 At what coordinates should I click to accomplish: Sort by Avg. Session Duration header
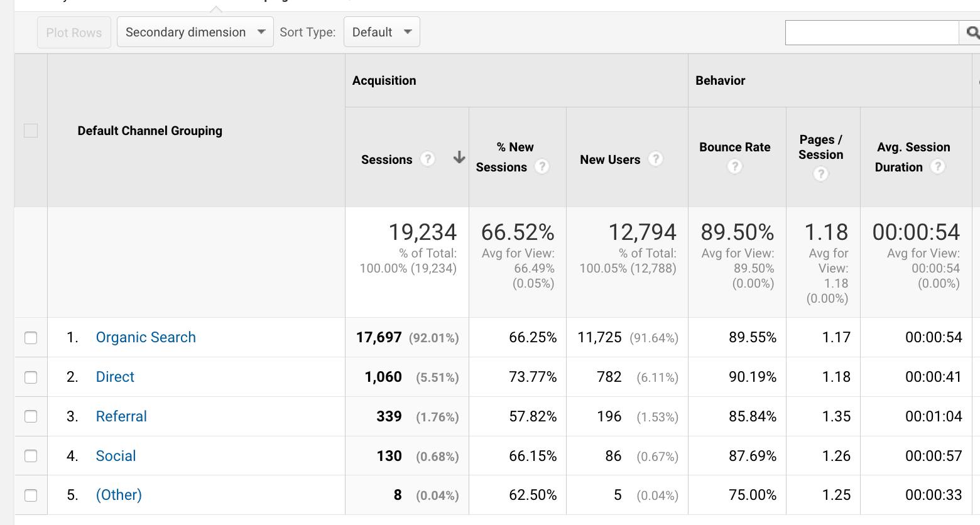tap(913, 157)
